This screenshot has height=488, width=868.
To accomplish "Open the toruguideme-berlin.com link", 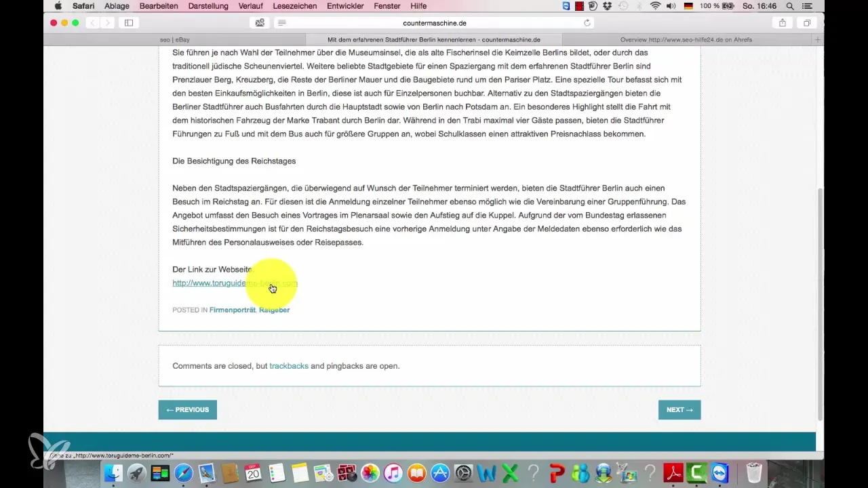I will pyautogui.click(x=235, y=283).
